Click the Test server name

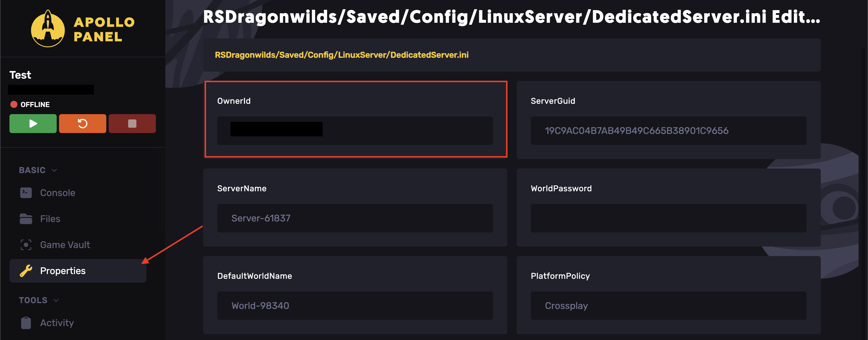click(x=20, y=75)
